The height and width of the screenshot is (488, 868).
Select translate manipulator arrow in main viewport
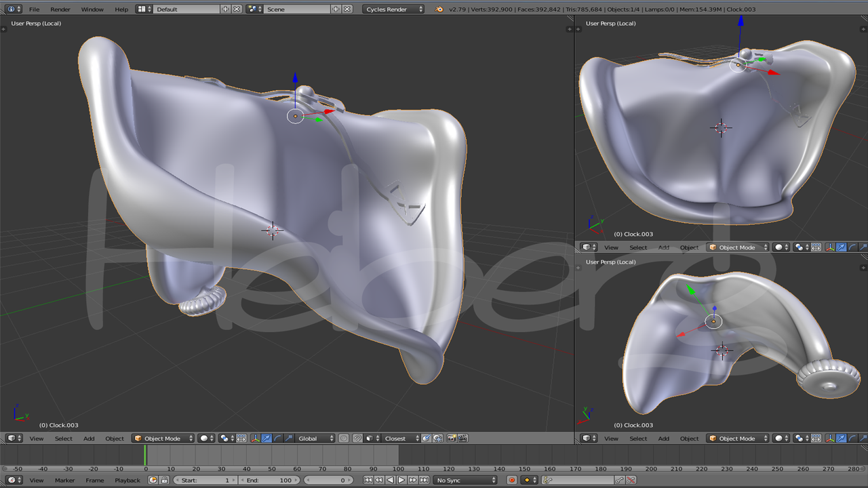coord(267,439)
